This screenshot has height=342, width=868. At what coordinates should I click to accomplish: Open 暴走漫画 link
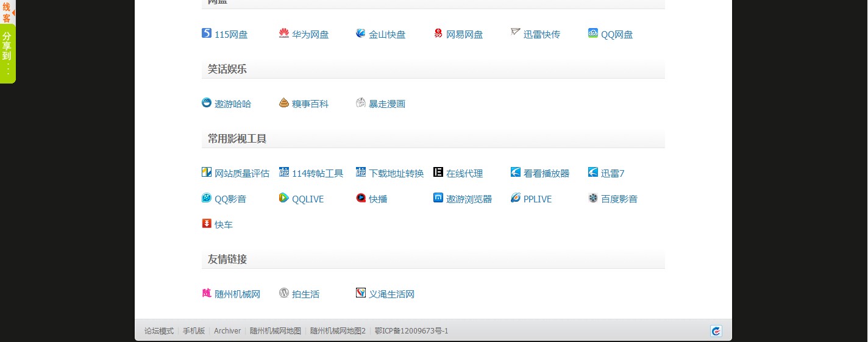387,104
